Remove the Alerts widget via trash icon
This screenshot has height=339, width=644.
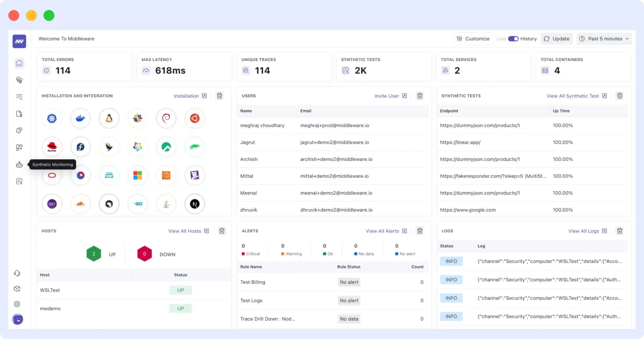pos(420,231)
